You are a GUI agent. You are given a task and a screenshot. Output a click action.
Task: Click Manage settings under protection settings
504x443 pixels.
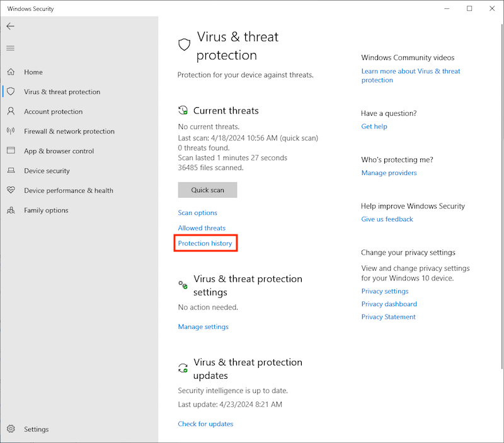203,327
